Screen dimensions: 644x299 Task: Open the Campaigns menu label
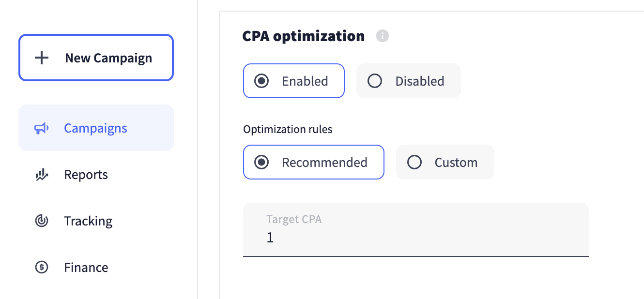(95, 128)
